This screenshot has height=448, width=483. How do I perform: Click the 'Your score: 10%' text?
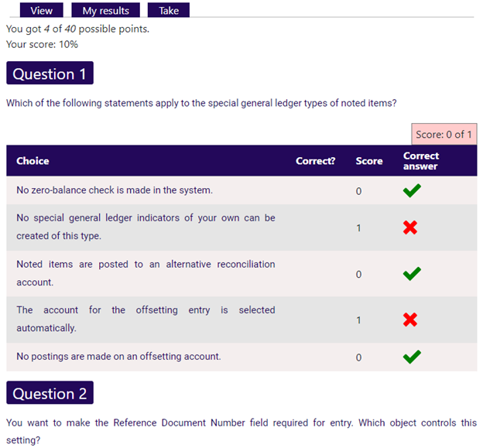pos(42,44)
